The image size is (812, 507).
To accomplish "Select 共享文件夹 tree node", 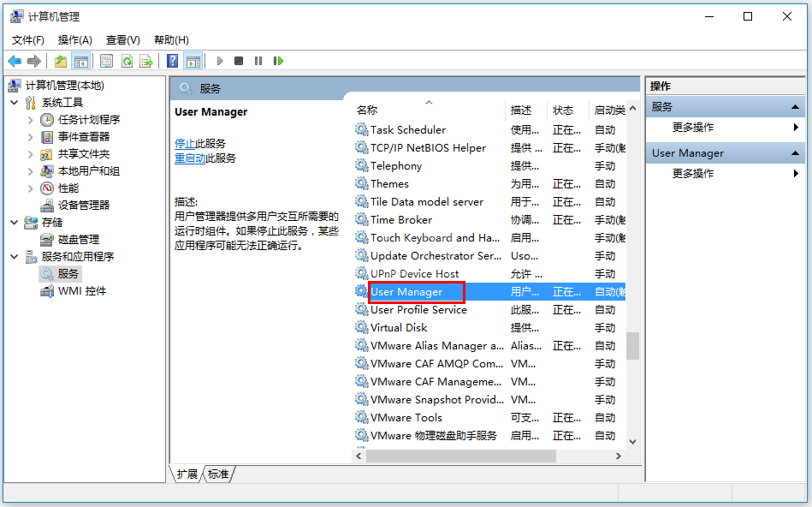I will pyautogui.click(x=83, y=154).
